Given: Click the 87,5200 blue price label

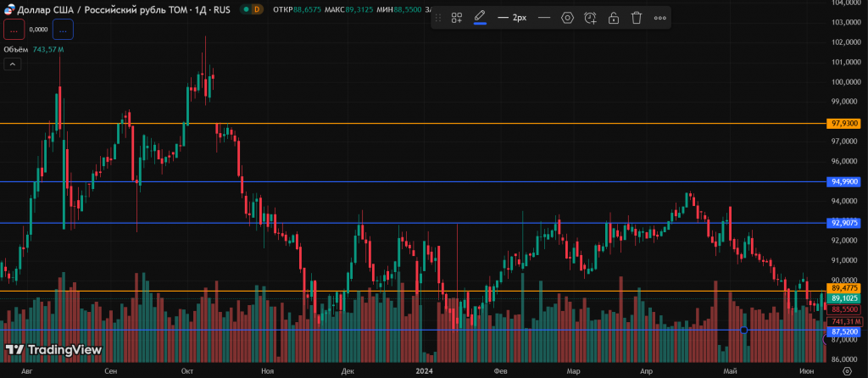Looking at the screenshot, I should 845,331.
